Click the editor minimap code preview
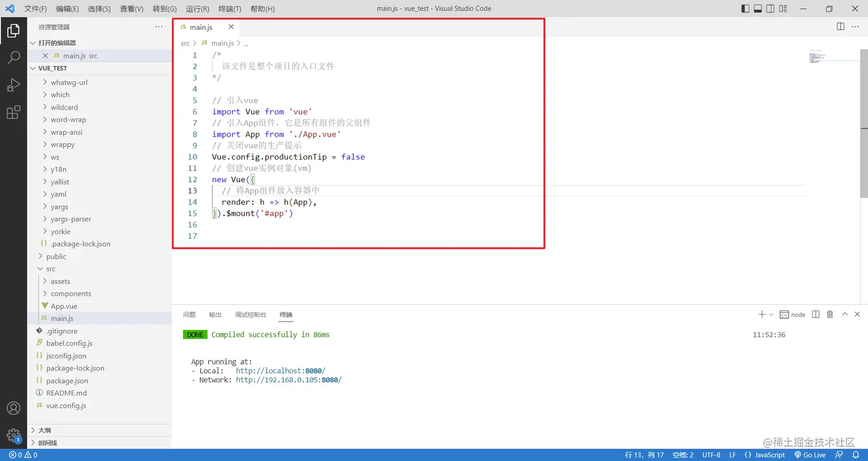 (818, 56)
